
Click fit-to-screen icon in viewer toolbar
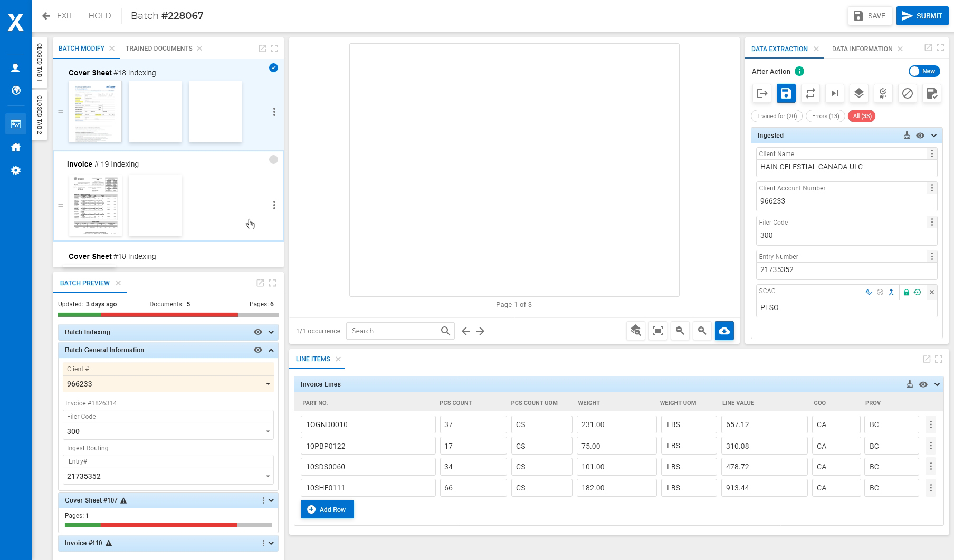[657, 331]
